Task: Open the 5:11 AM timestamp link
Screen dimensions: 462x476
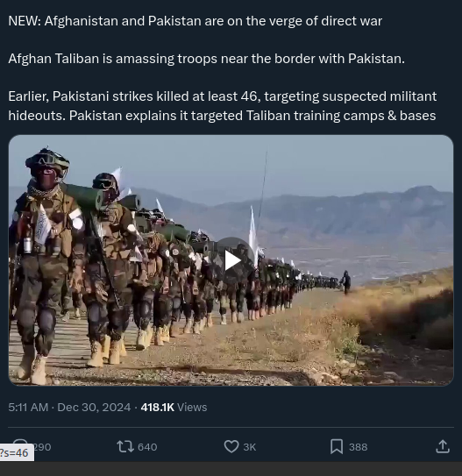Action: (28, 408)
